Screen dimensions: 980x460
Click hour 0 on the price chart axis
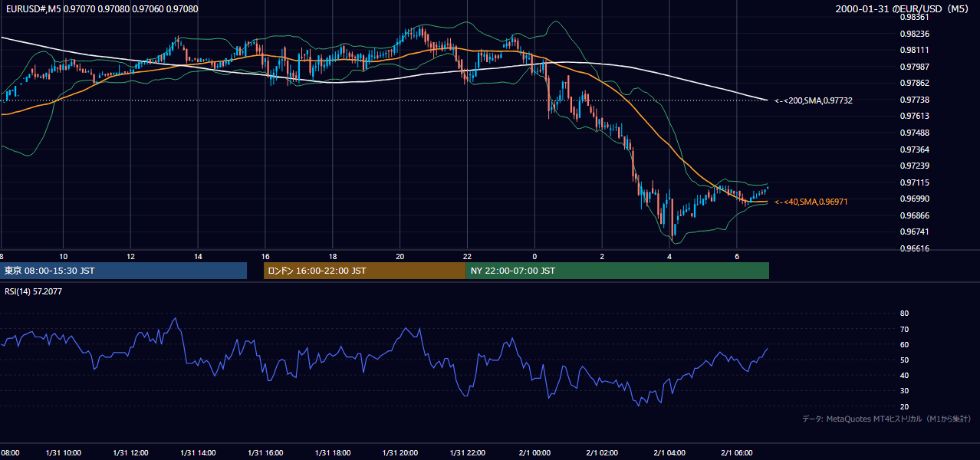pos(534,256)
